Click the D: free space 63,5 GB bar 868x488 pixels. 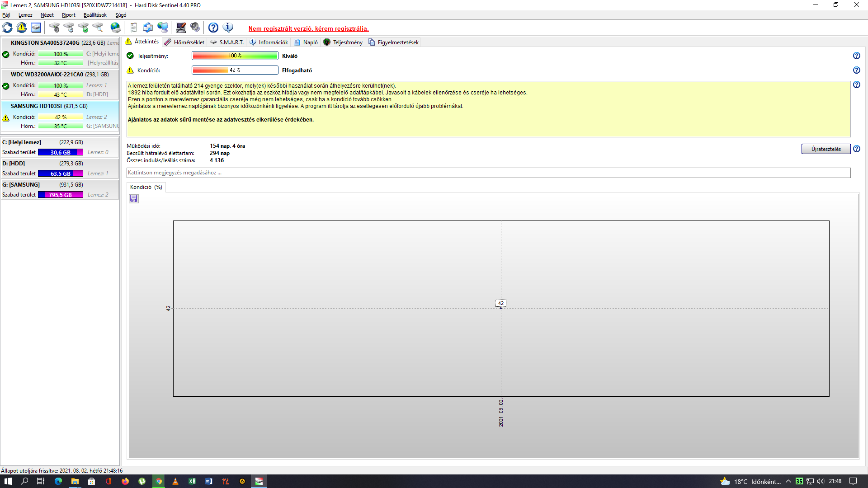pos(61,174)
